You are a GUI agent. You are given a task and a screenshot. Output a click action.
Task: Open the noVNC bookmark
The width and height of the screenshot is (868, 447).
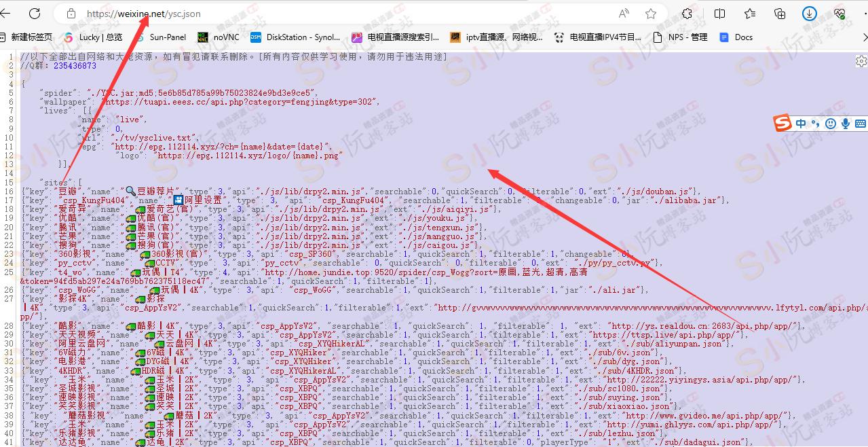tap(219, 37)
